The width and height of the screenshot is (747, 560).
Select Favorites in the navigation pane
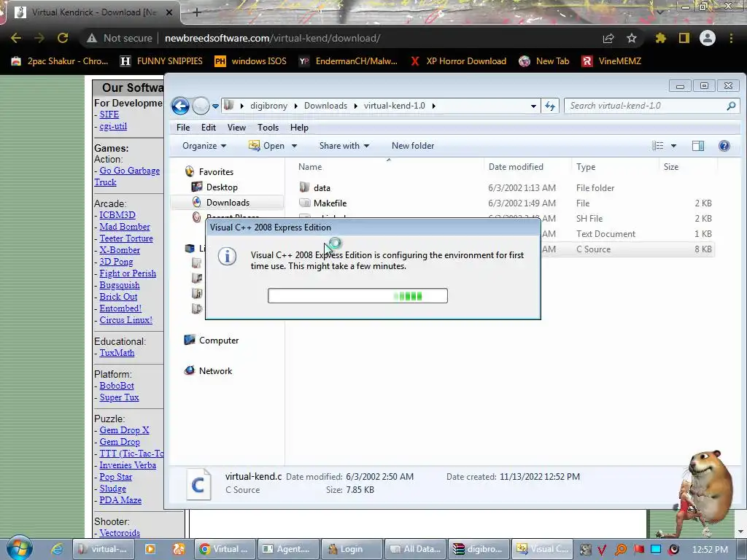point(216,172)
